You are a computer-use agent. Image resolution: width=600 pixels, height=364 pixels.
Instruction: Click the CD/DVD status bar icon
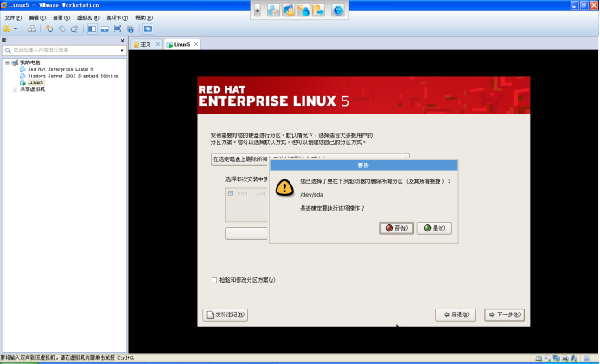pyautogui.click(x=548, y=359)
